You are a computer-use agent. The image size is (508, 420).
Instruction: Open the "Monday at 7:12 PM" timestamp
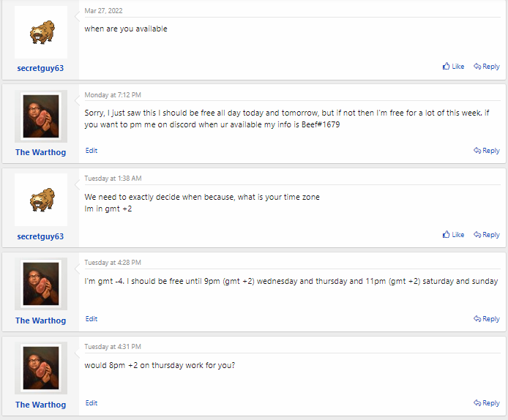(x=113, y=94)
